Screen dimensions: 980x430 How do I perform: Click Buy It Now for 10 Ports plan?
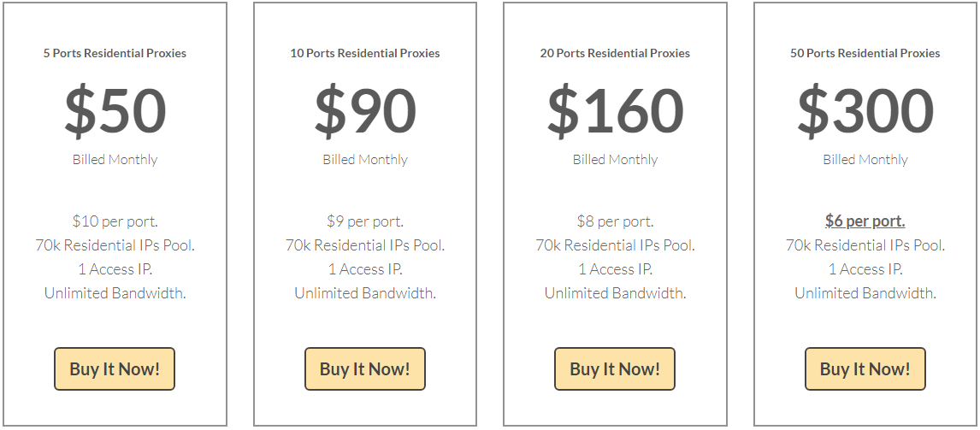[364, 369]
